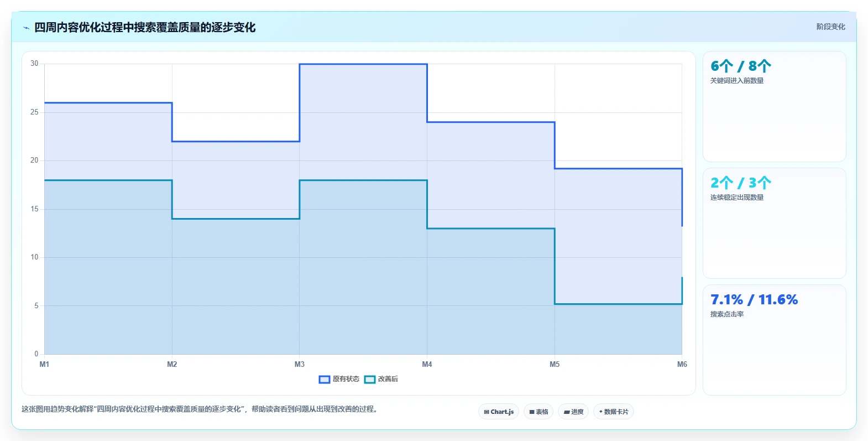Click the Chart.js chip

tap(499, 412)
